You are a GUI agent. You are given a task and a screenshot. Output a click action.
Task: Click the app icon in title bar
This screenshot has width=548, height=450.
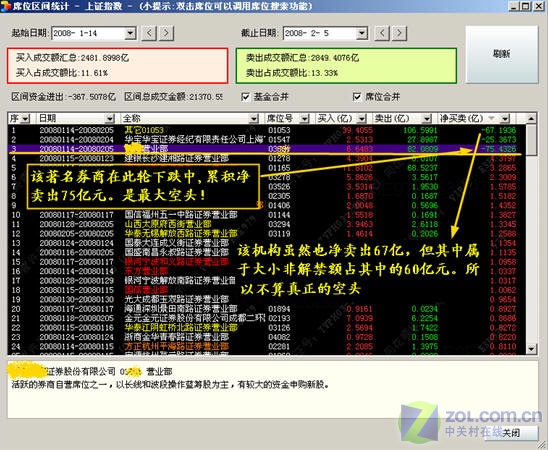(5, 6)
